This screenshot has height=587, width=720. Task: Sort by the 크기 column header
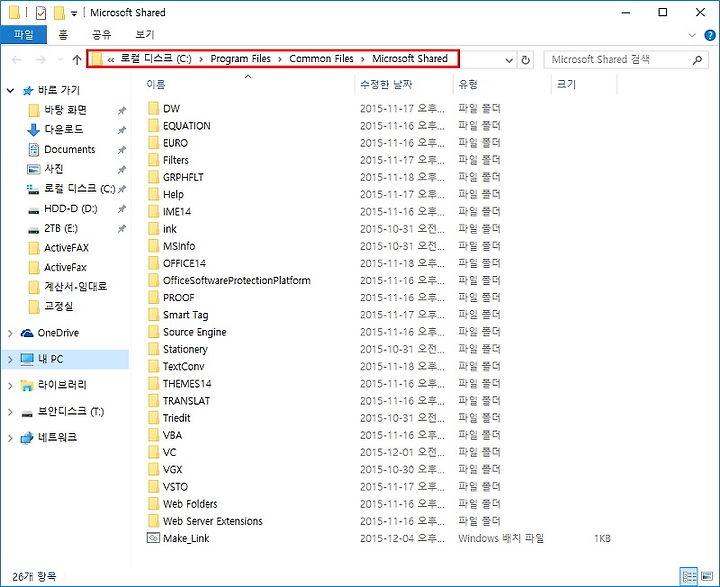point(566,85)
